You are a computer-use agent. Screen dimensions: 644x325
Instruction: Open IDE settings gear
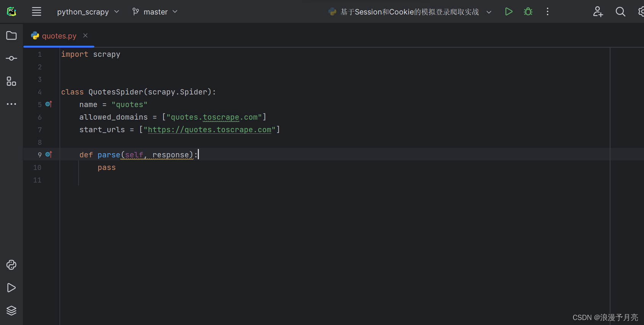pos(641,12)
